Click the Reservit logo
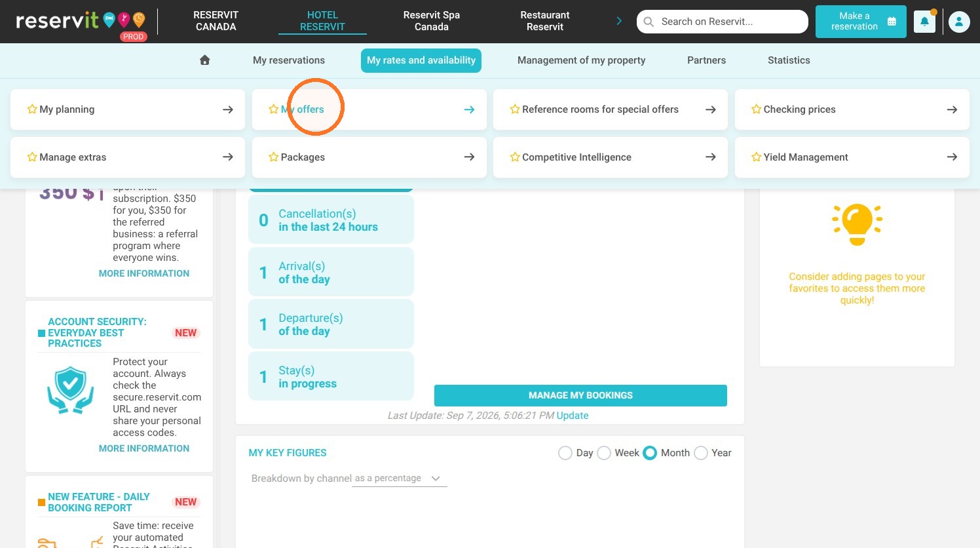Image resolution: width=980 pixels, height=548 pixels. tap(81, 22)
